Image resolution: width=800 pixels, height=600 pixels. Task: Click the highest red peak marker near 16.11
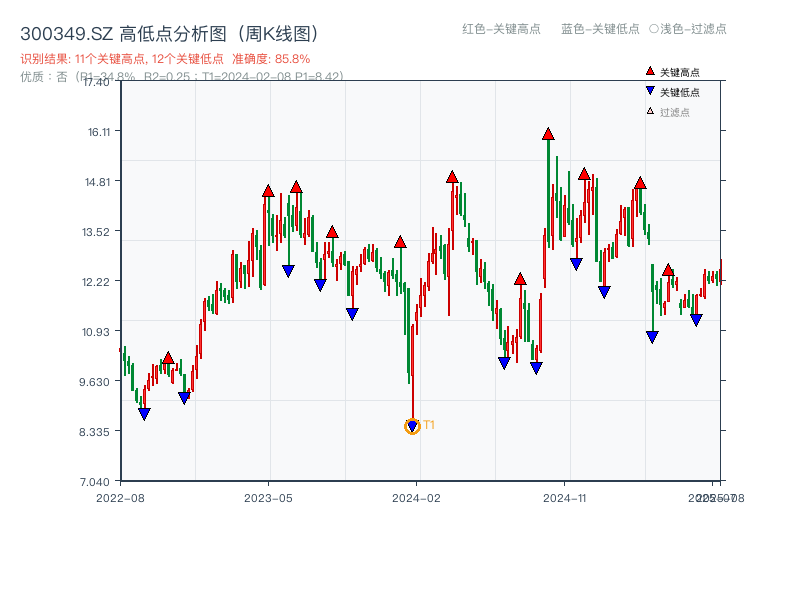[548, 134]
